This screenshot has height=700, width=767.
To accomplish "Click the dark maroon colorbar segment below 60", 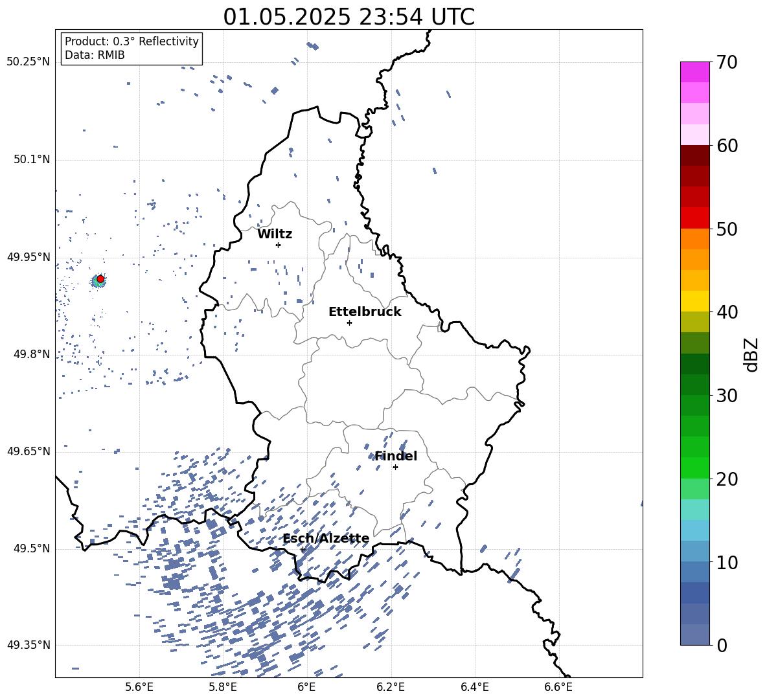I will coord(695,155).
